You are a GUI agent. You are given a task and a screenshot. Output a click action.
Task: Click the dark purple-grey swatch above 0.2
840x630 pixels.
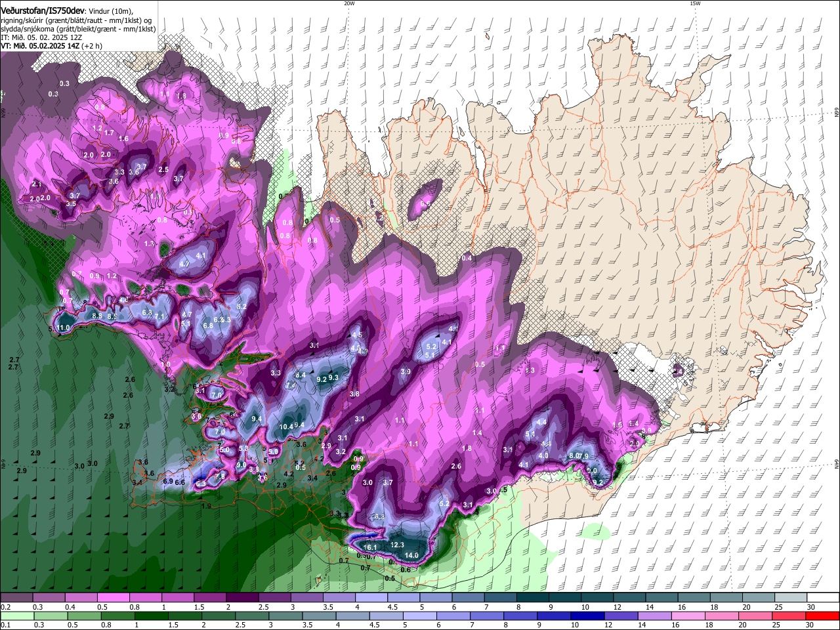[16, 598]
